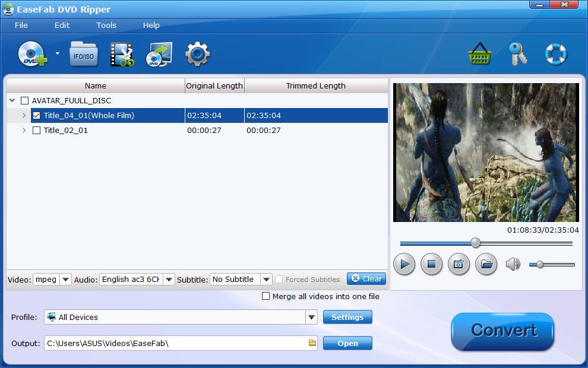This screenshot has height=368, width=588.
Task: Click the Load DVD disc icon
Action: (31, 54)
